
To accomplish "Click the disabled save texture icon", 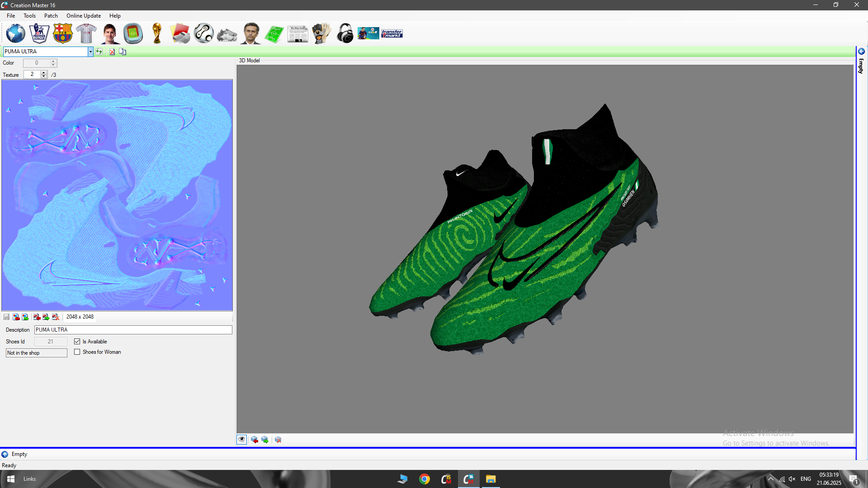I will [x=6, y=317].
